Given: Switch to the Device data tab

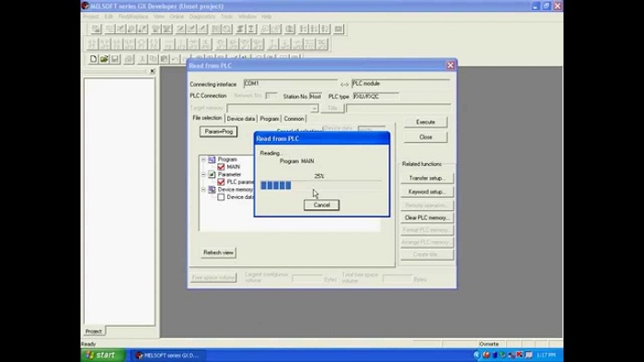Looking at the screenshot, I should [241, 119].
